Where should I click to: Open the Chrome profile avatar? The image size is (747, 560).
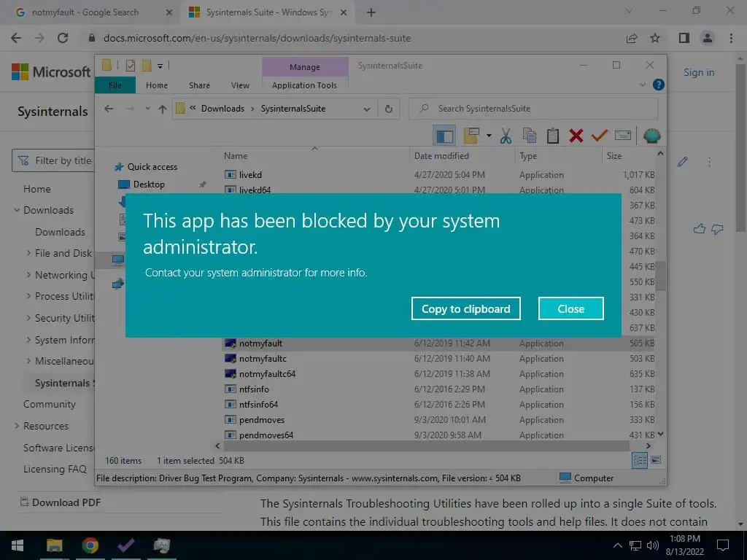[708, 38]
